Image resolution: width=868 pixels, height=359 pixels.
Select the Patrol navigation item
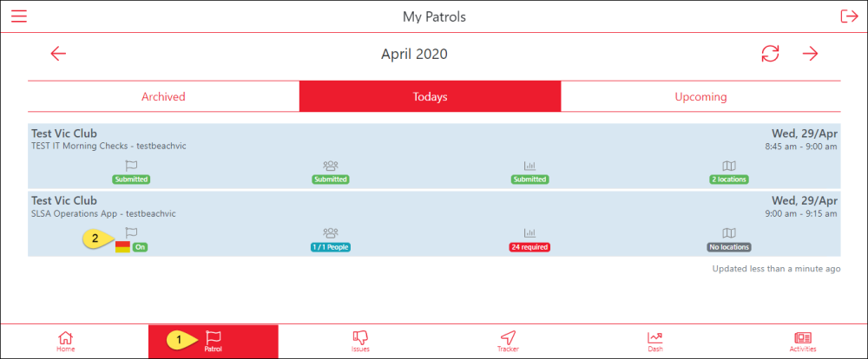[x=214, y=342]
